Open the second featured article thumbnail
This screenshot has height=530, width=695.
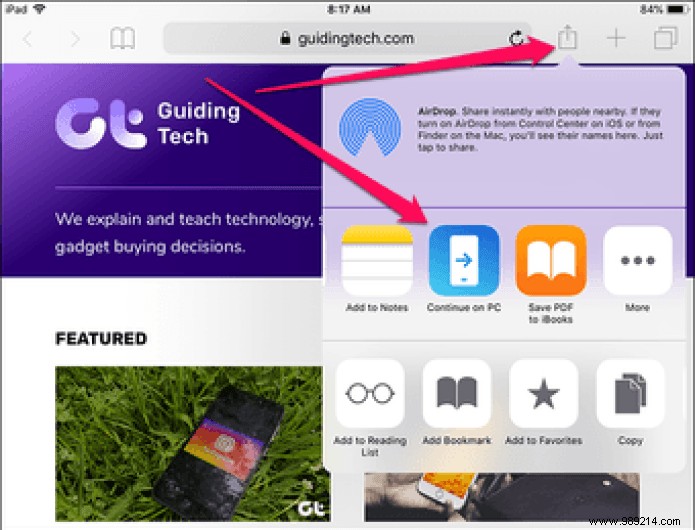pos(501,497)
